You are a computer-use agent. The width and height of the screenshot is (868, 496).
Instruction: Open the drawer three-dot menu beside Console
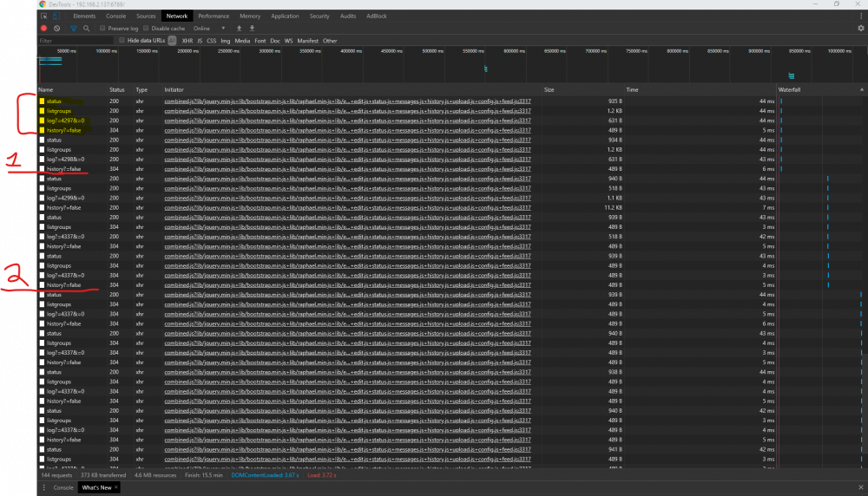(43, 487)
